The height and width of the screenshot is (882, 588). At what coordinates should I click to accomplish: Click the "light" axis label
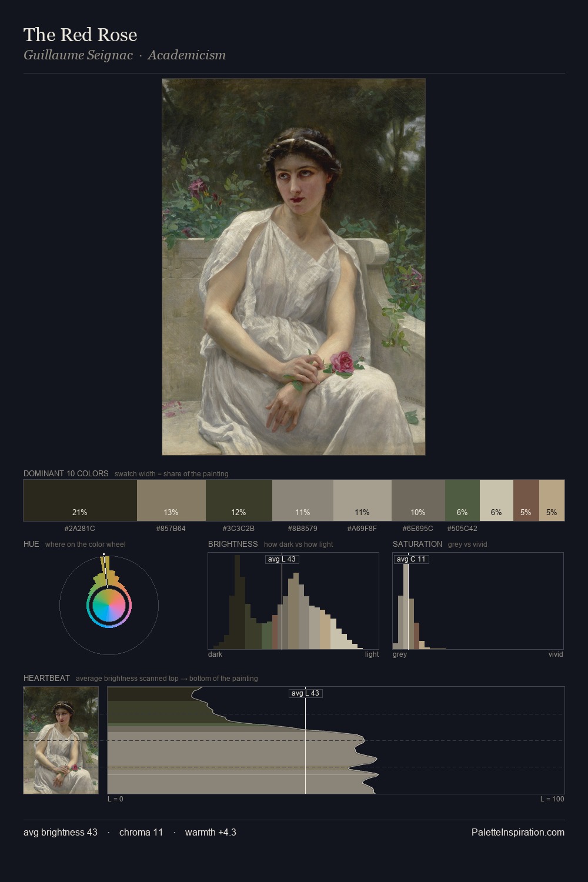tap(372, 654)
